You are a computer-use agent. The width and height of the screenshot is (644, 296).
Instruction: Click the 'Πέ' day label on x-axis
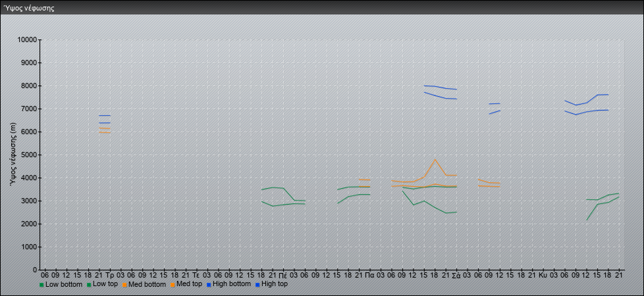[282, 275]
